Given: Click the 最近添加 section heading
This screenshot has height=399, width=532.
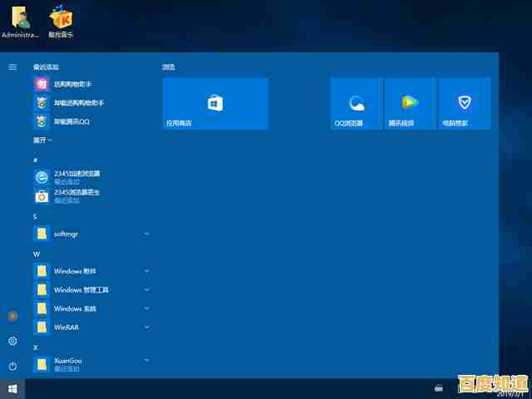Looking at the screenshot, I should tap(46, 67).
